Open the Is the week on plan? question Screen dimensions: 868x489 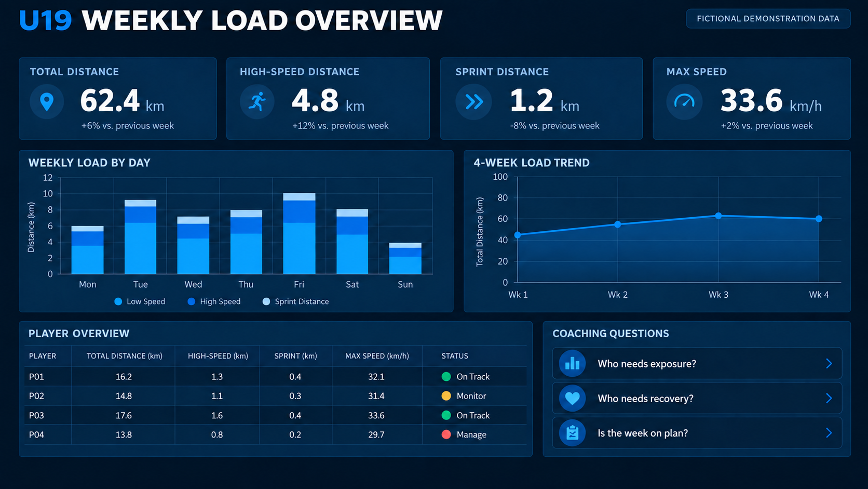697,433
